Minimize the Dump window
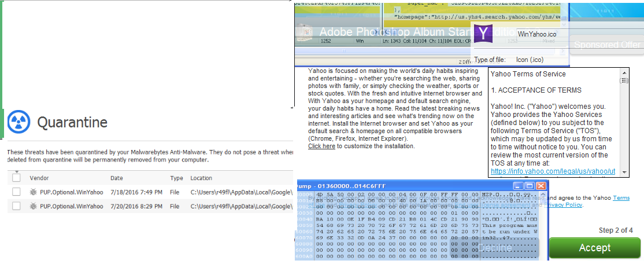The height and width of the screenshot is (264, 644). coord(519,186)
